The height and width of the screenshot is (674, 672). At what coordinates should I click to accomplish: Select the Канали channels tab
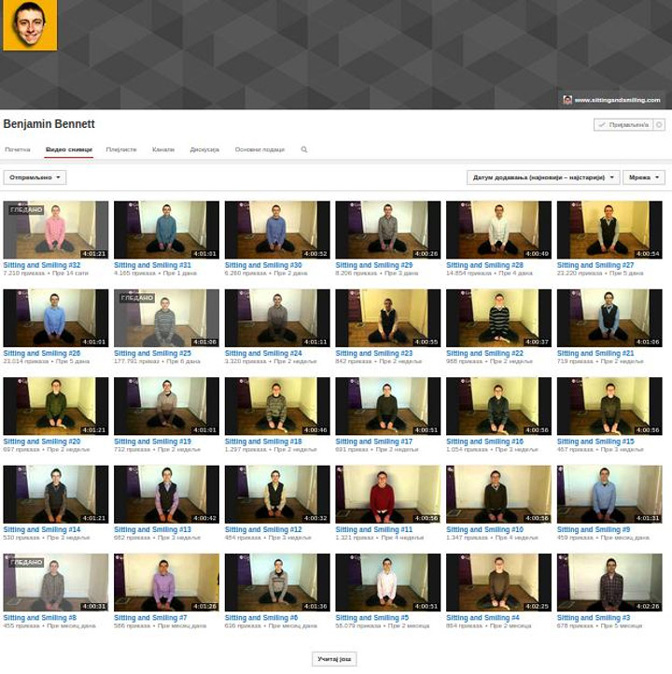(163, 150)
